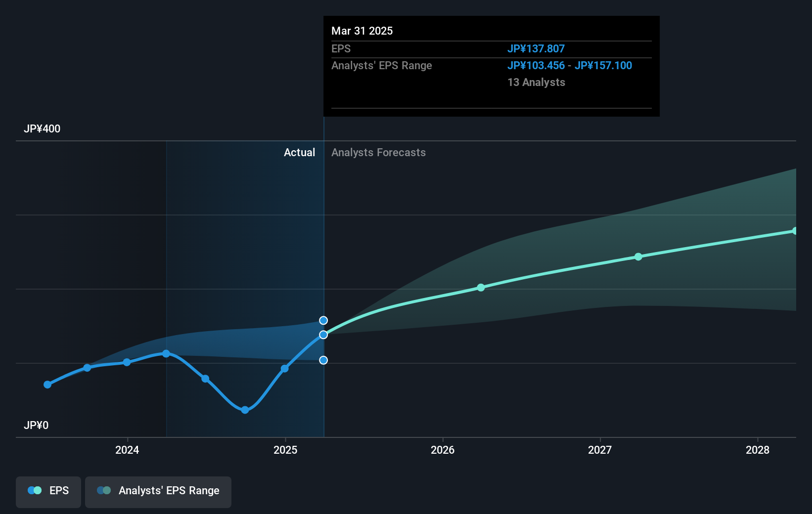The height and width of the screenshot is (514, 812).
Task: Click the lowest EPS point in late 2024
Action: 245,410
